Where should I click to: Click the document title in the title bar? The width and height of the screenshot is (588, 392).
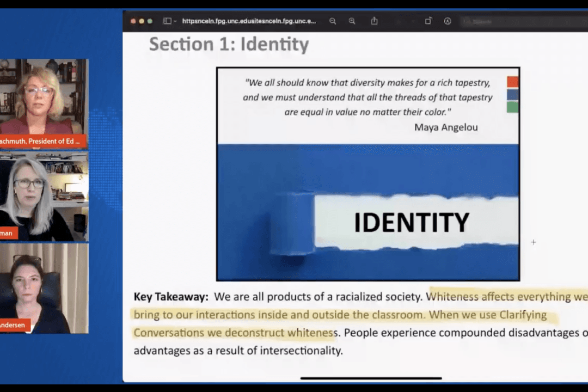(x=249, y=21)
